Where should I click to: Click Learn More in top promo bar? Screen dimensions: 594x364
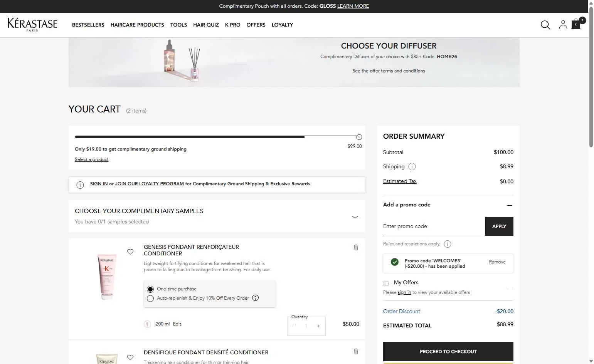tap(353, 6)
